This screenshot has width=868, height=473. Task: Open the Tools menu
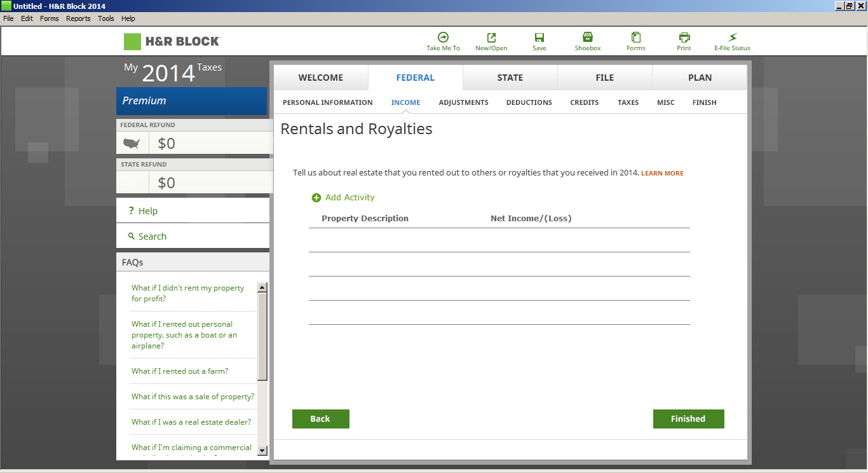(x=106, y=18)
